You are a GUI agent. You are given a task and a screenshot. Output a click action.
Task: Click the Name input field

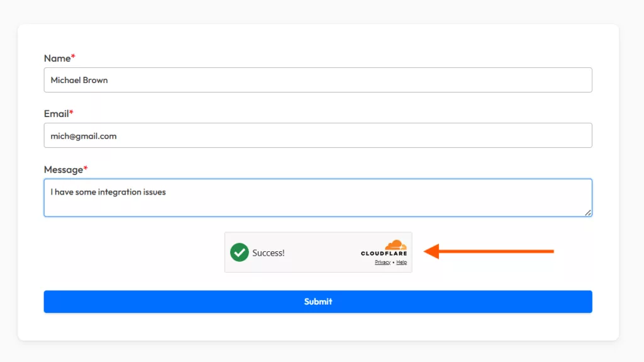pyautogui.click(x=318, y=80)
